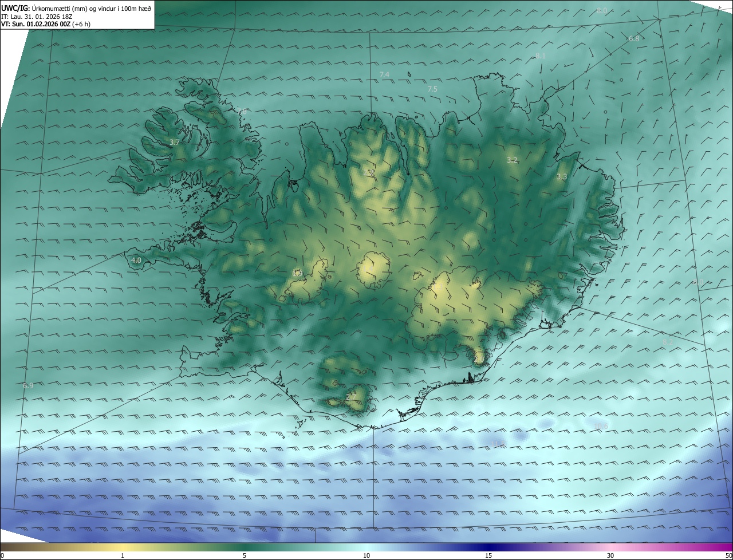733x560 pixels.
Task: Click the 3.3 value label
Action: click(x=562, y=177)
